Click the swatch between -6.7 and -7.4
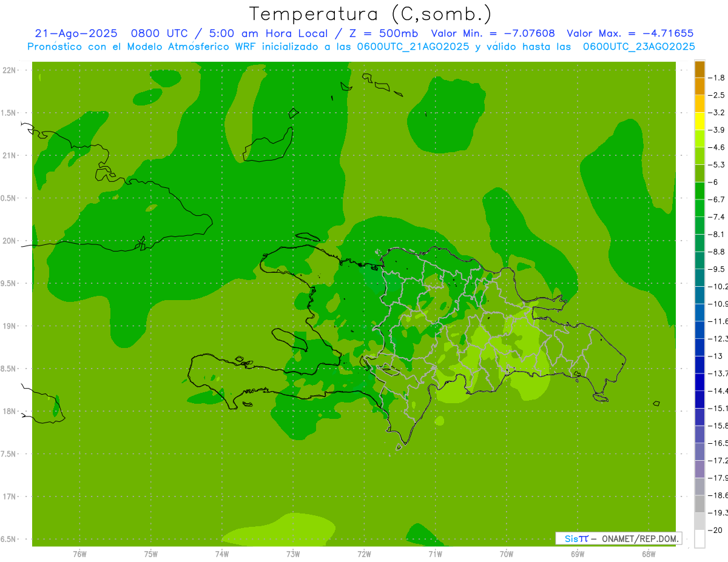The height and width of the screenshot is (562, 728). [x=699, y=208]
